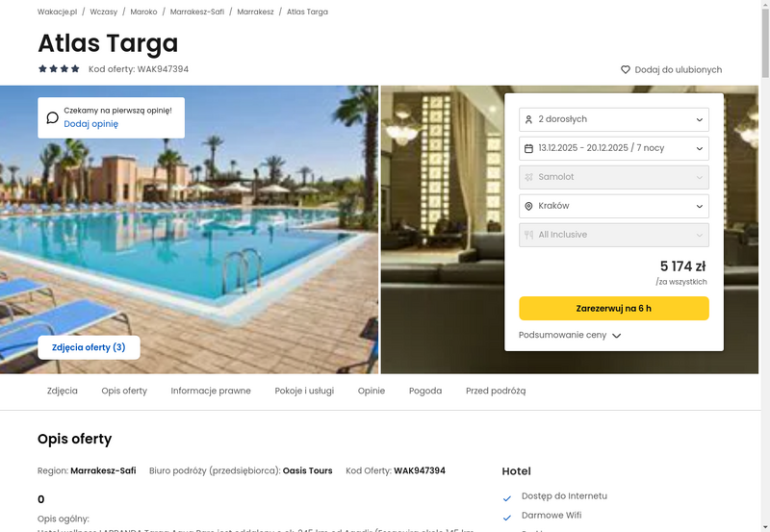Switch to the Pokoje i usługi tab
770x532 pixels.
[304, 391]
